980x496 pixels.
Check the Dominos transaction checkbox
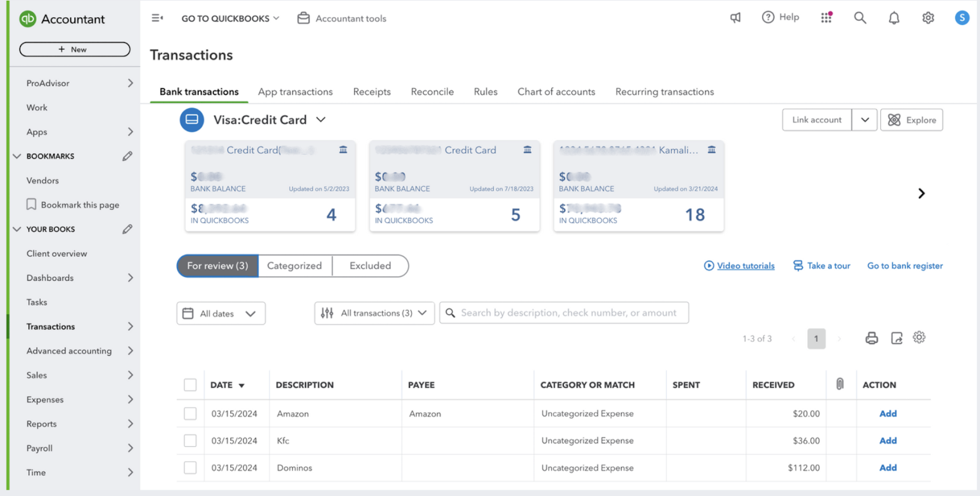pos(190,467)
